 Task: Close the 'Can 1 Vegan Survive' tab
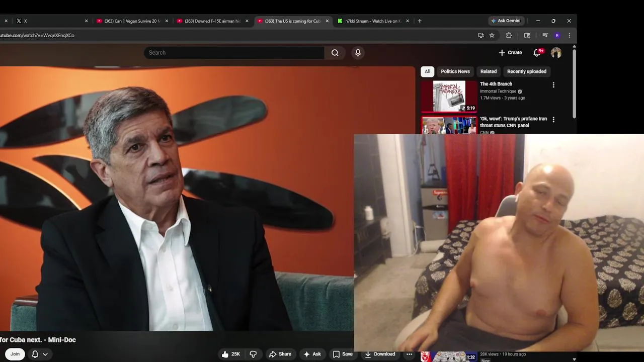pyautogui.click(x=167, y=21)
